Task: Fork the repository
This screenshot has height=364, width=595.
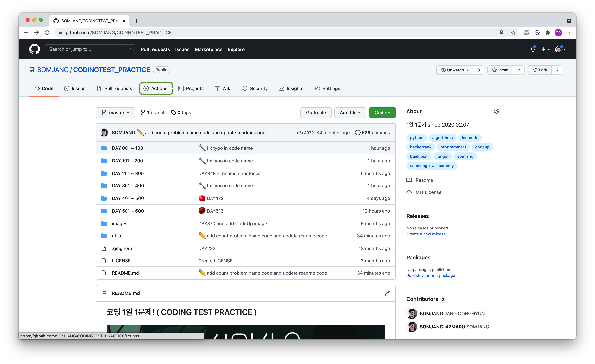Action: (540, 70)
